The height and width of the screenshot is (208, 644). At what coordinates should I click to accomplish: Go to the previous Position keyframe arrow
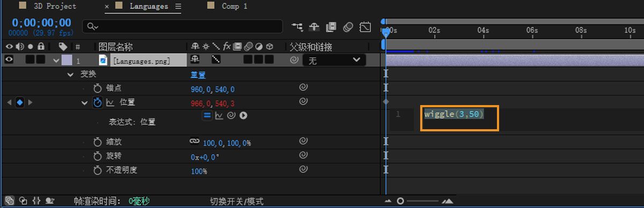[9, 102]
